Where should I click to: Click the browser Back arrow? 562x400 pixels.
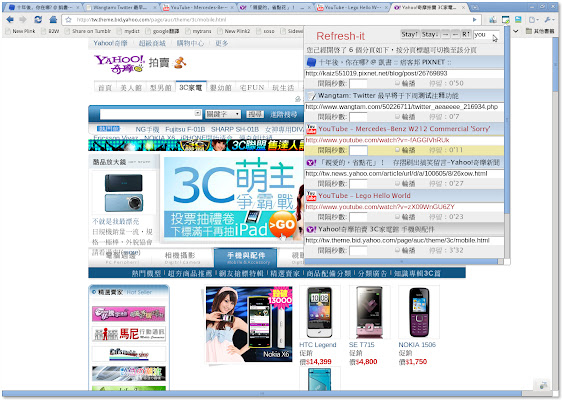10,19
